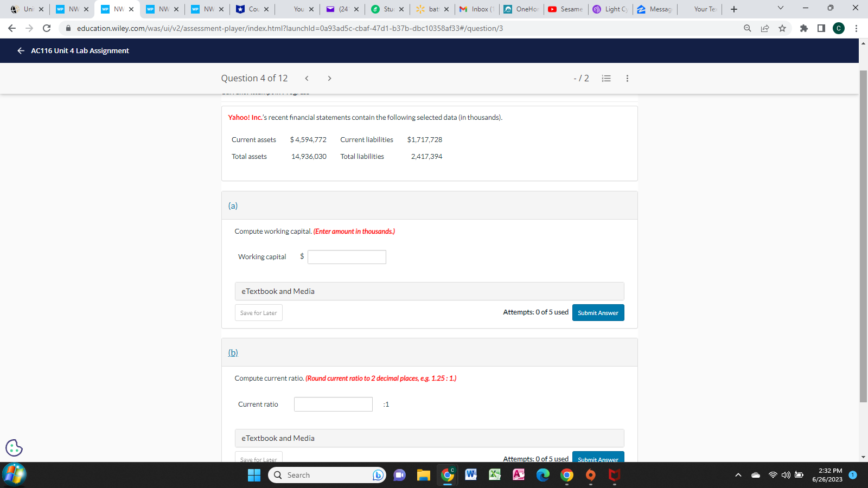This screenshot has height=488, width=868.
Task: Switch to the Sesame browser tab
Action: (566, 9)
